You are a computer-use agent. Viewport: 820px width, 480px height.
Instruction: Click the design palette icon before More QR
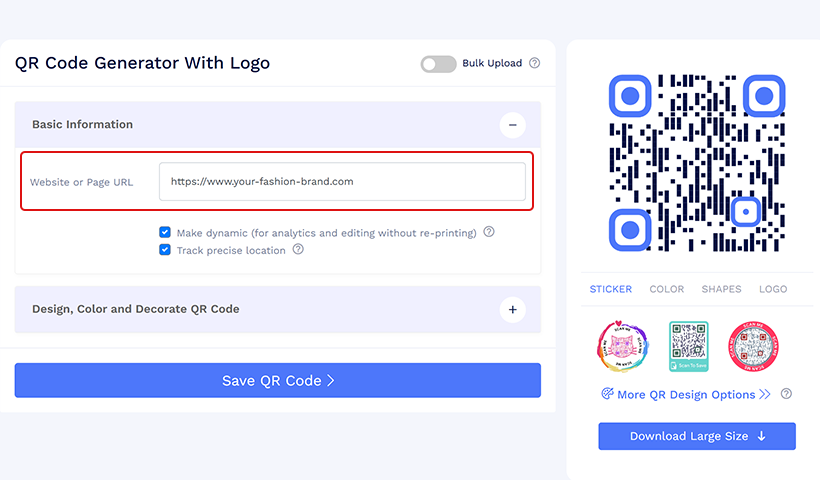tap(607, 394)
